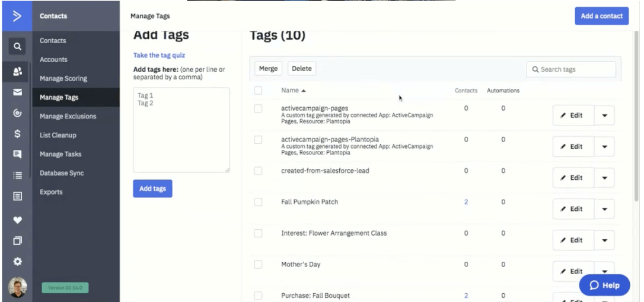Open search from the sidebar magnifier icon
This screenshot has height=302, width=644.
pyautogui.click(x=18, y=46)
